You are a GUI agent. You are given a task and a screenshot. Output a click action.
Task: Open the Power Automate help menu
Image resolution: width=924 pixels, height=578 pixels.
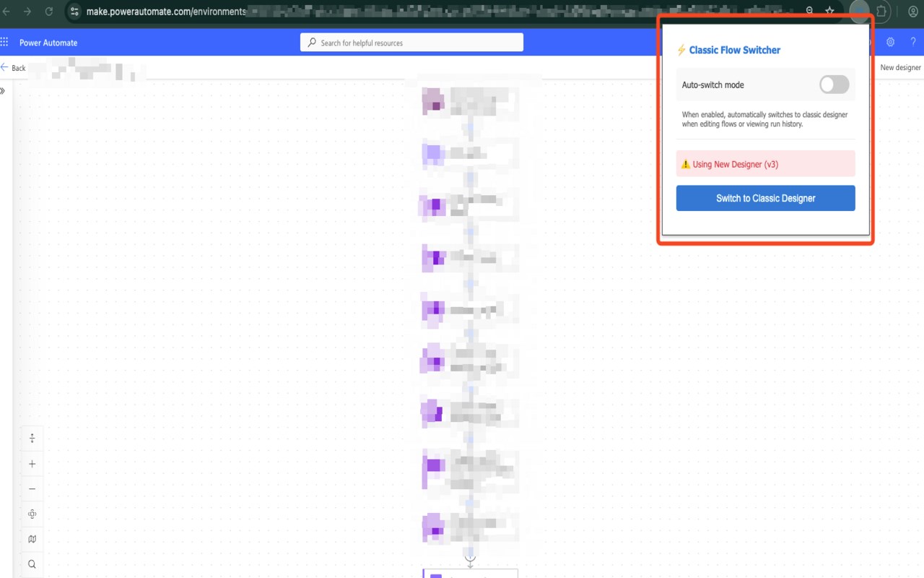[913, 43]
